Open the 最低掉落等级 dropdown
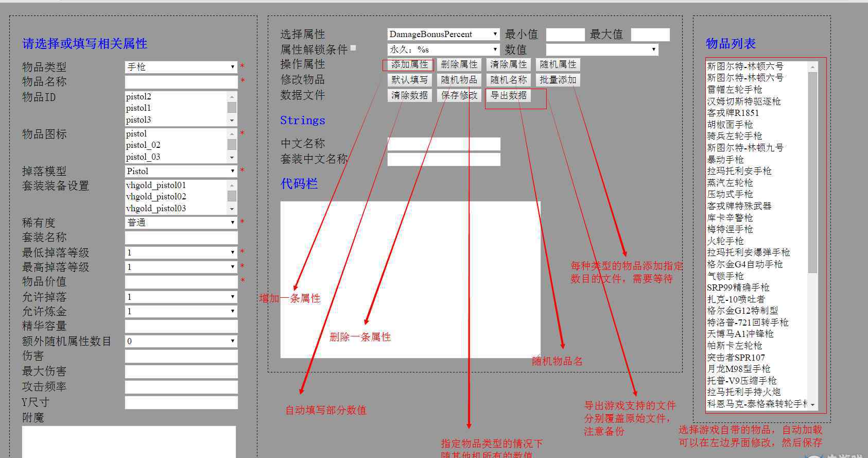The width and height of the screenshot is (868, 458). click(181, 252)
